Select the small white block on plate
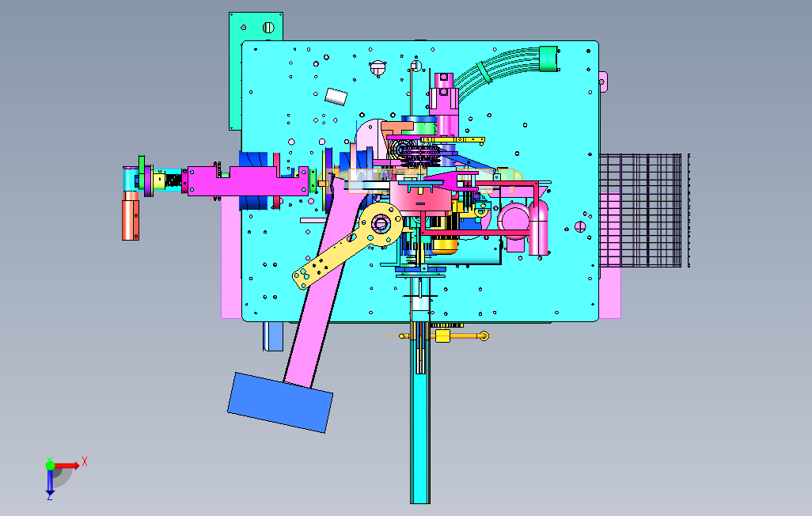Screen dimensions: 812x516 [x=336, y=97]
